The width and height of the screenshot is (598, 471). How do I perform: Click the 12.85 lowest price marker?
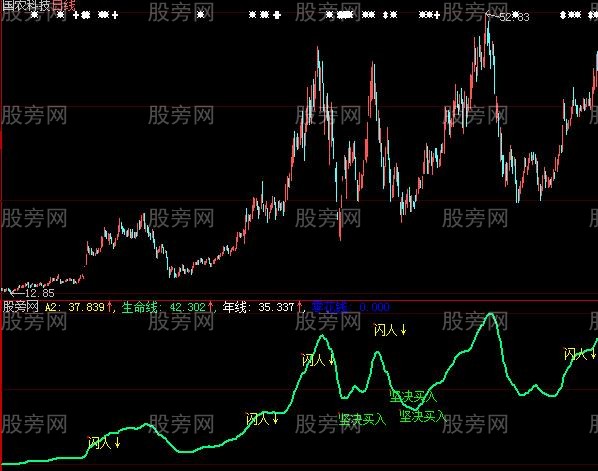coord(40,293)
